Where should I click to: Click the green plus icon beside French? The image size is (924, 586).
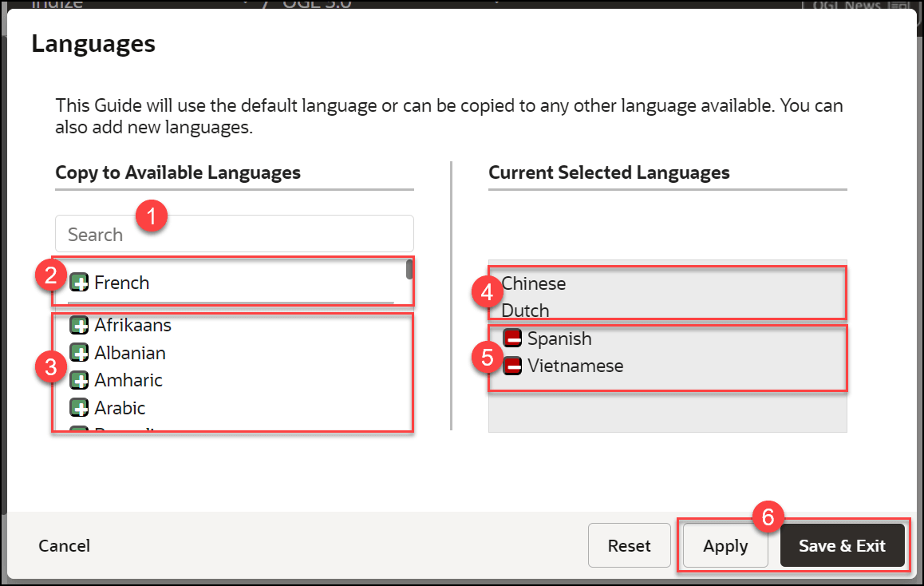79,282
